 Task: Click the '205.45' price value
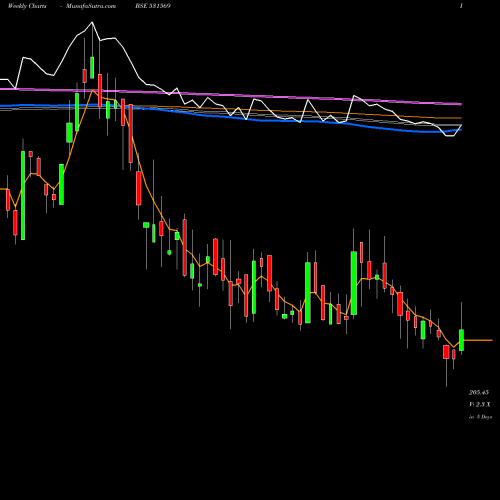[x=479, y=392]
